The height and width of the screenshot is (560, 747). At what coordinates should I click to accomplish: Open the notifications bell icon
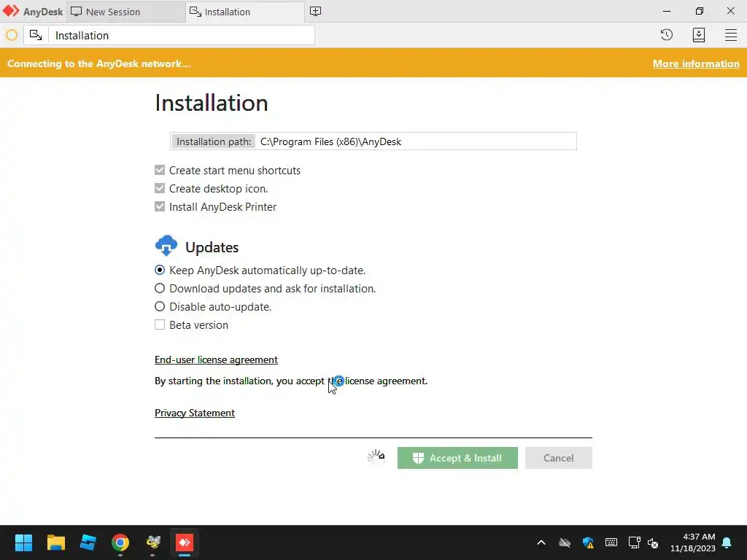727,542
